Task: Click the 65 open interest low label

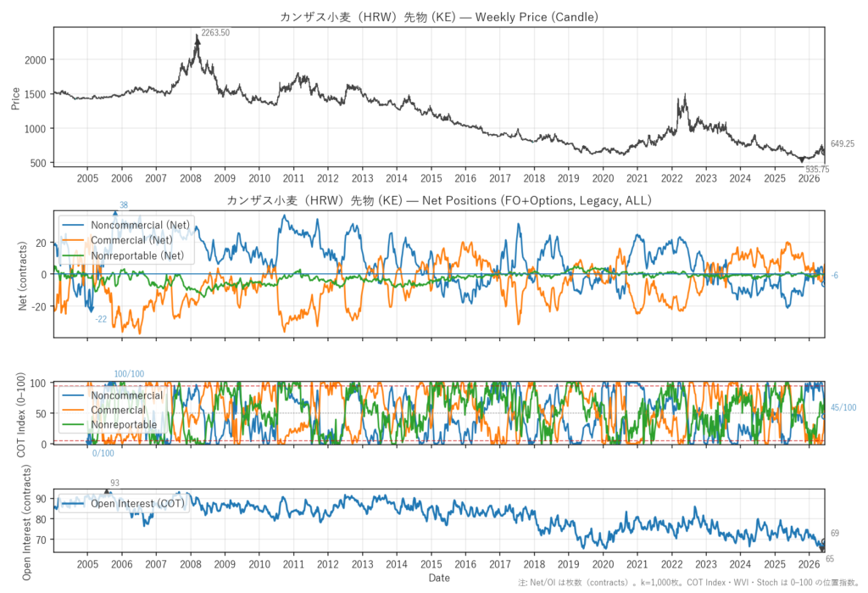Action: (x=830, y=558)
